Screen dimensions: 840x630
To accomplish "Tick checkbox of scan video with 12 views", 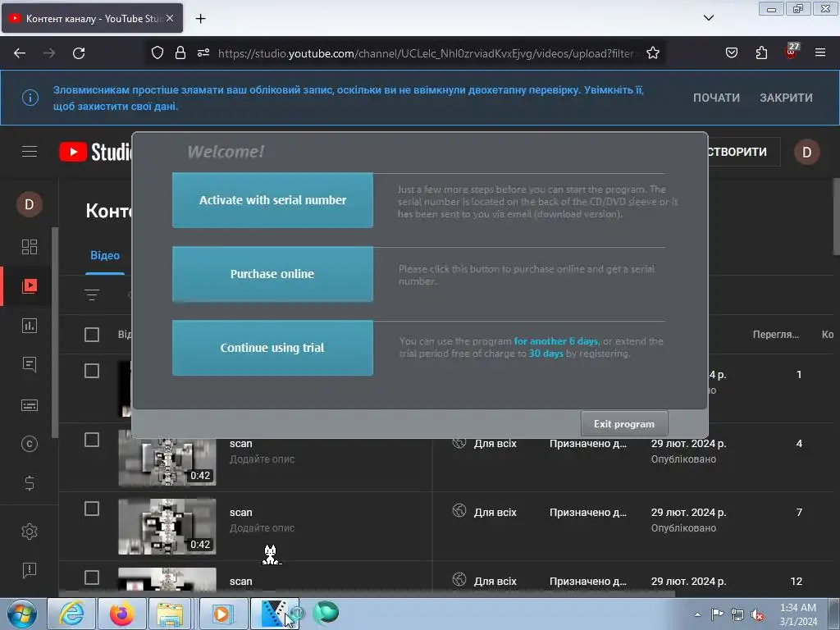I will (92, 577).
